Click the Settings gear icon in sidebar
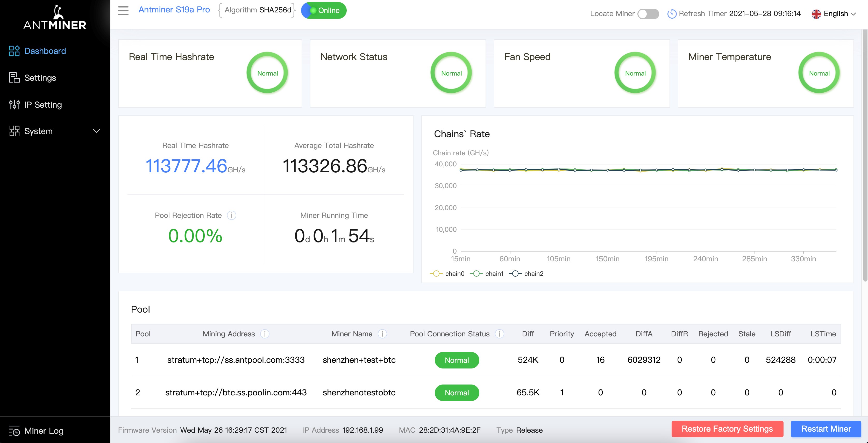The height and width of the screenshot is (443, 868). (x=14, y=78)
